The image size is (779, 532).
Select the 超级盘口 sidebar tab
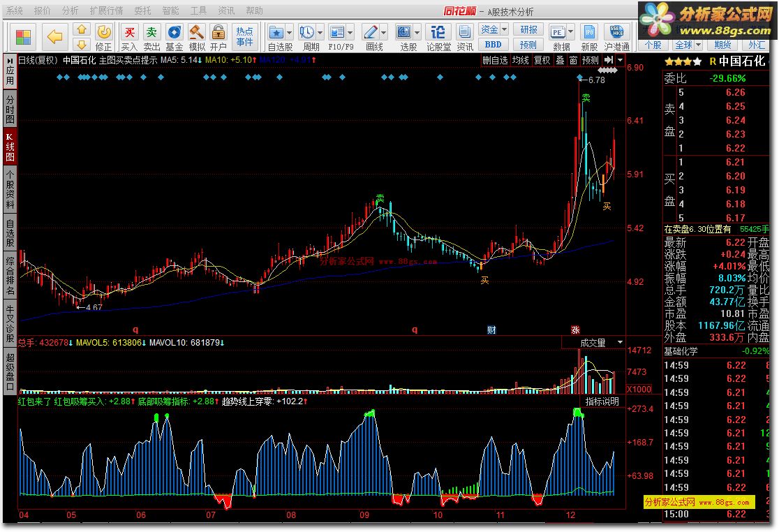[10, 371]
